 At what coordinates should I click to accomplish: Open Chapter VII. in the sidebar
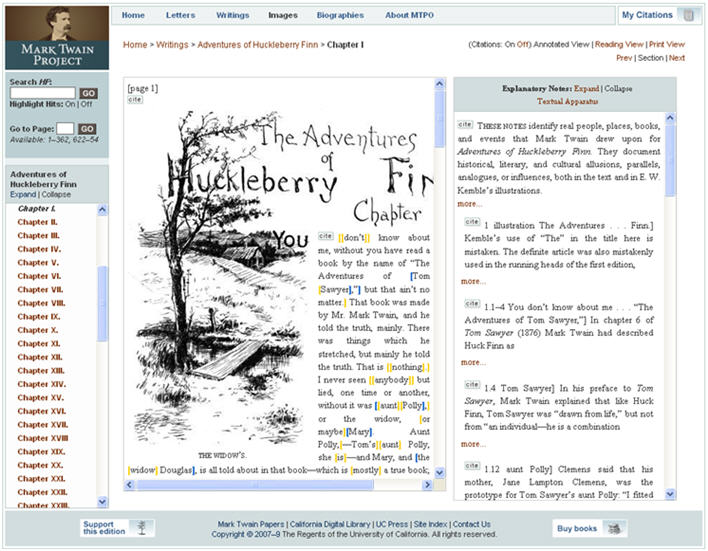point(40,290)
